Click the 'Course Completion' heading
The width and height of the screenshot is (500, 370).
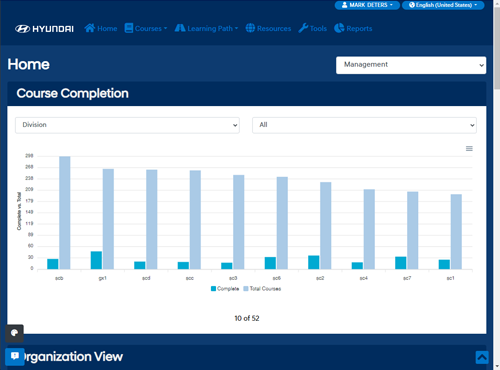tap(72, 93)
